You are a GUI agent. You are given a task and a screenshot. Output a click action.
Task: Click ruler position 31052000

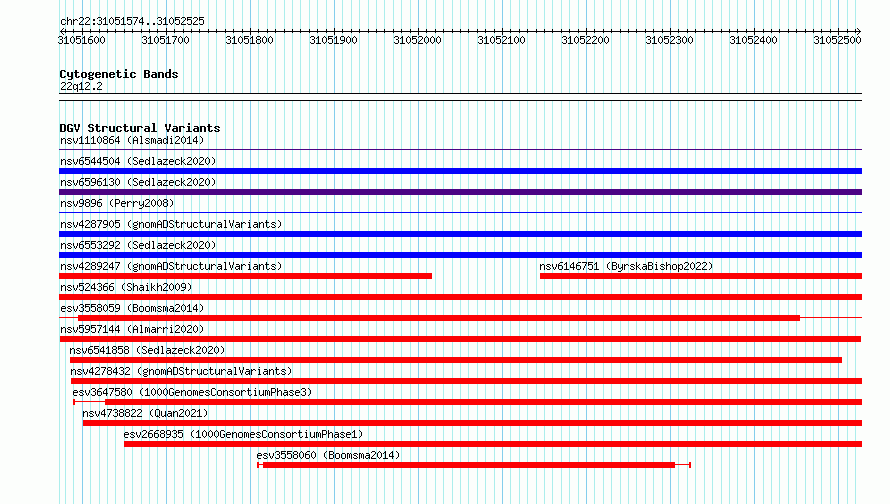point(418,40)
